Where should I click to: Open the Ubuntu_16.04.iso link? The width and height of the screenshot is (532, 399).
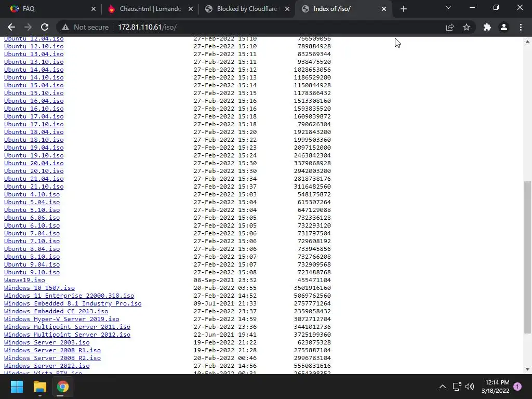[34, 101]
